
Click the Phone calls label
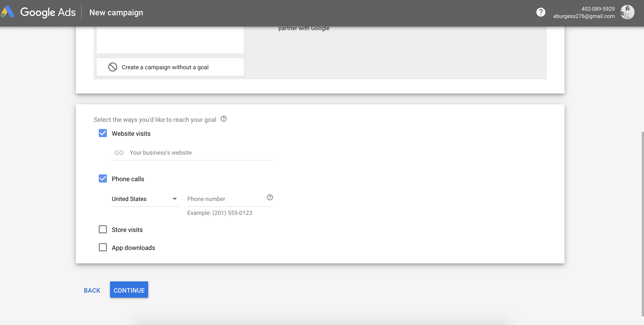[x=128, y=179]
